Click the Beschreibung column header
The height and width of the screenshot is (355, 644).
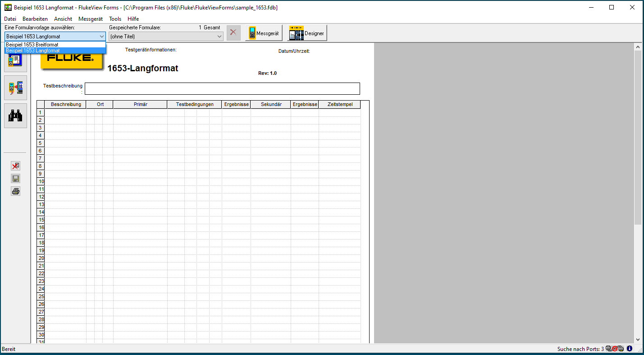(66, 104)
